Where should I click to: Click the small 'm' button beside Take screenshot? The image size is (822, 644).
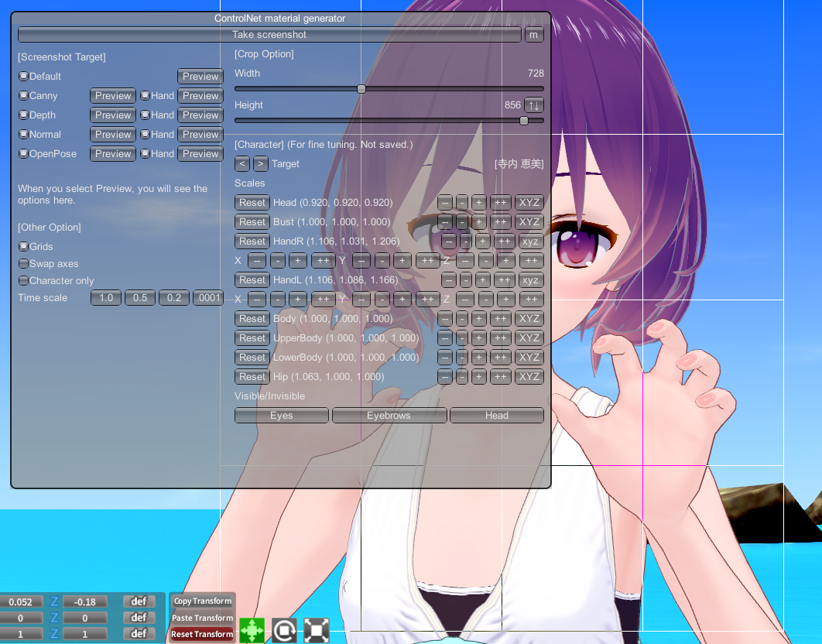tap(533, 35)
